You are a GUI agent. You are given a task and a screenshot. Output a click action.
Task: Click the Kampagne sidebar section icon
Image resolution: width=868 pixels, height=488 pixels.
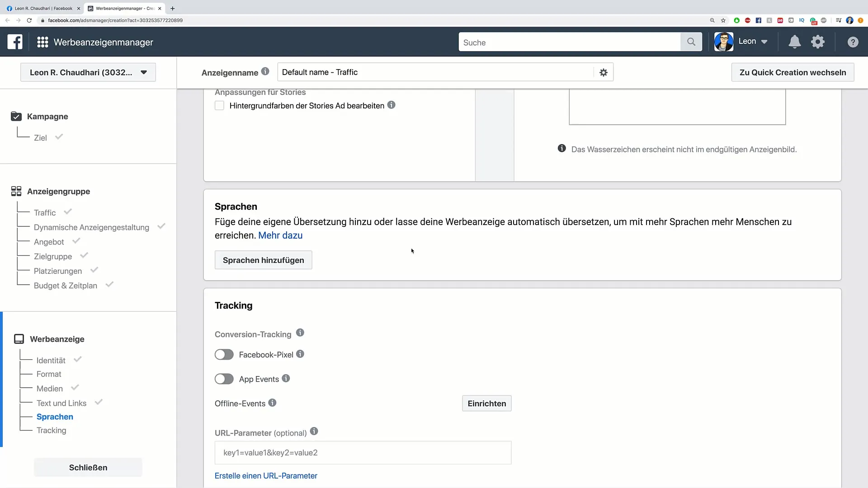[16, 116]
